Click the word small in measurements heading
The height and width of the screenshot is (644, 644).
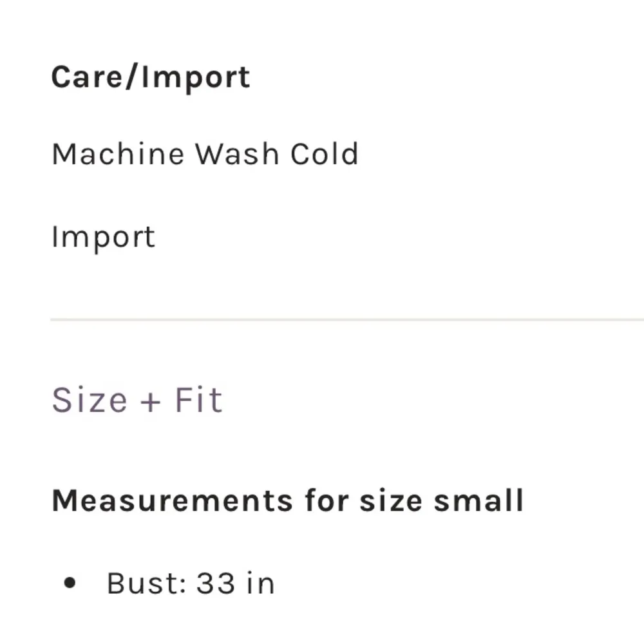tap(478, 500)
